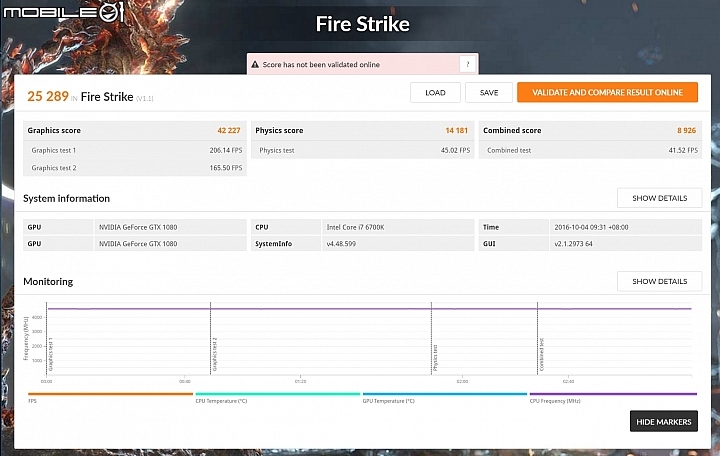Viewport: 720px width, 456px height.
Task: Click the Fire Strike (V1.1) label beside the score
Action: [x=117, y=97]
